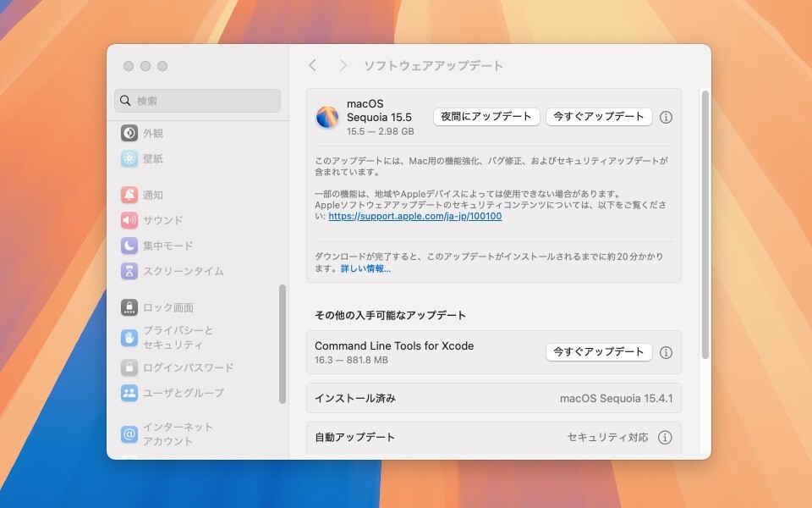Open 詳しい情報... link
Viewport: 812px width, 508px height.
pyautogui.click(x=365, y=268)
